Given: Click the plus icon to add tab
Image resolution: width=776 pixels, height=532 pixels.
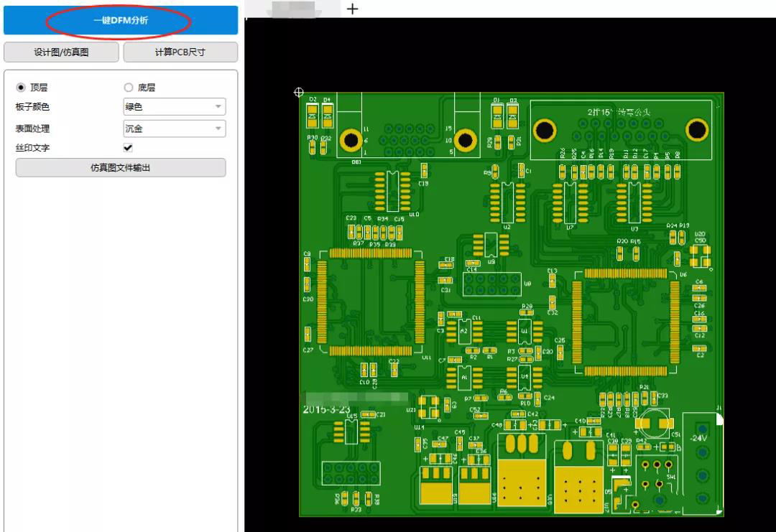Looking at the screenshot, I should pyautogui.click(x=352, y=9).
